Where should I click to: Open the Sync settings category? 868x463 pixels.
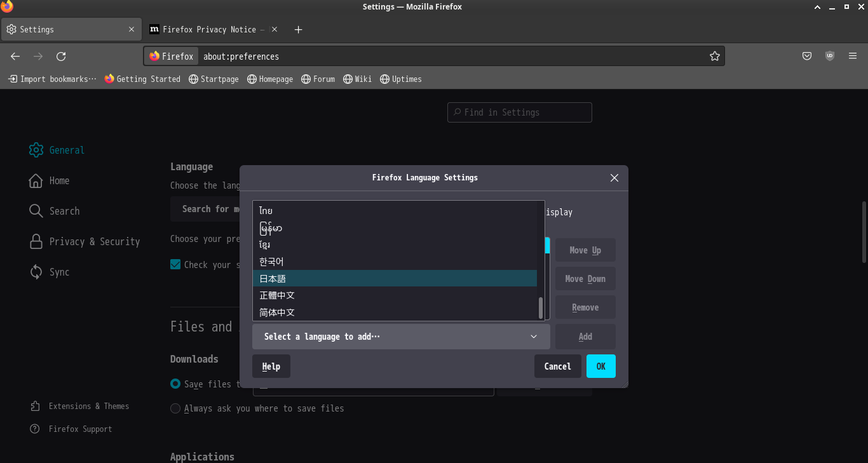coord(50,272)
